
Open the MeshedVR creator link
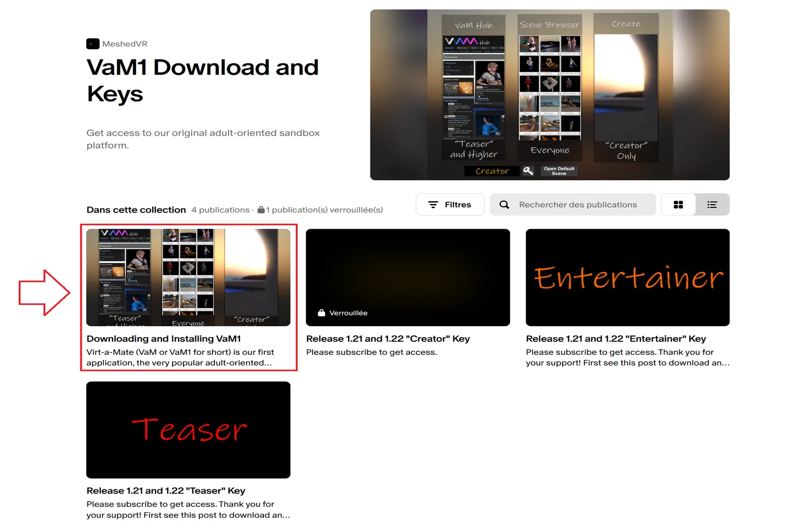tap(125, 44)
